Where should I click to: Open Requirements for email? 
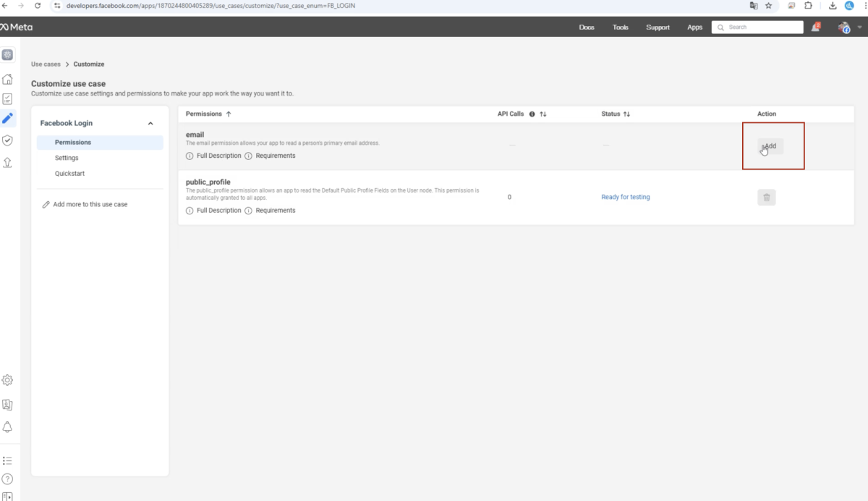pos(276,156)
